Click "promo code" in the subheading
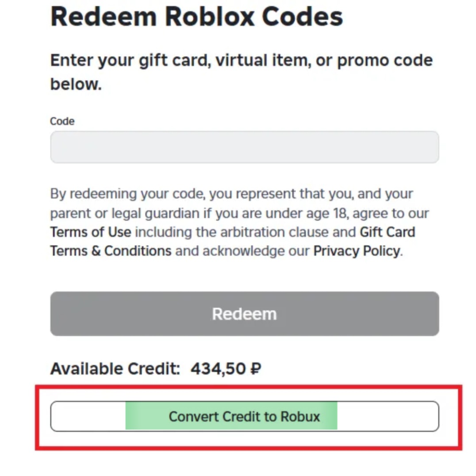The height and width of the screenshot is (476, 476). tap(385, 60)
